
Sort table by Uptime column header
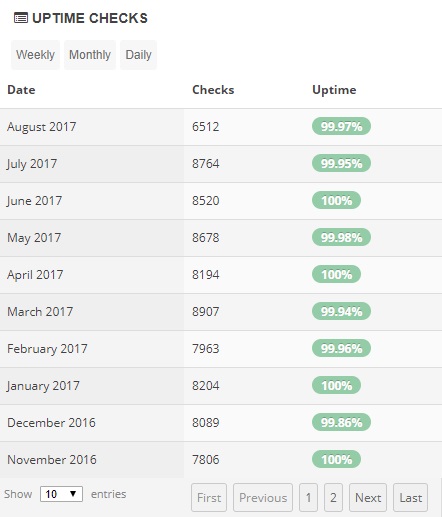(334, 90)
